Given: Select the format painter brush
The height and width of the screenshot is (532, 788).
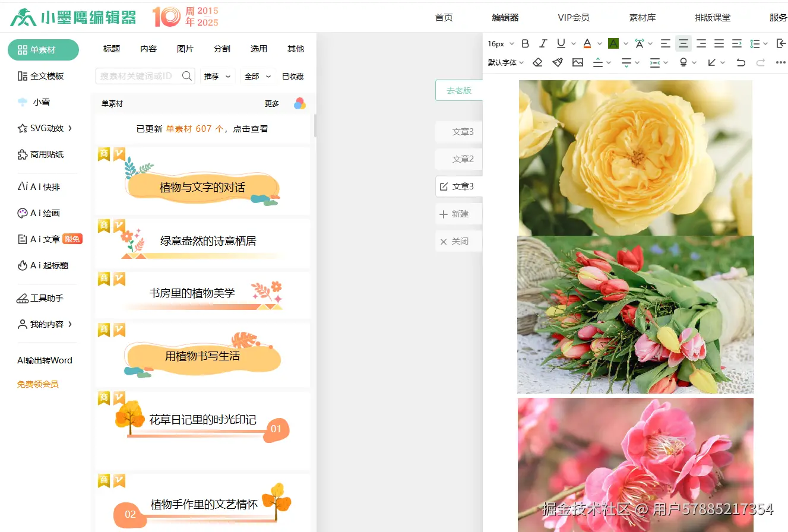Looking at the screenshot, I should [558, 62].
